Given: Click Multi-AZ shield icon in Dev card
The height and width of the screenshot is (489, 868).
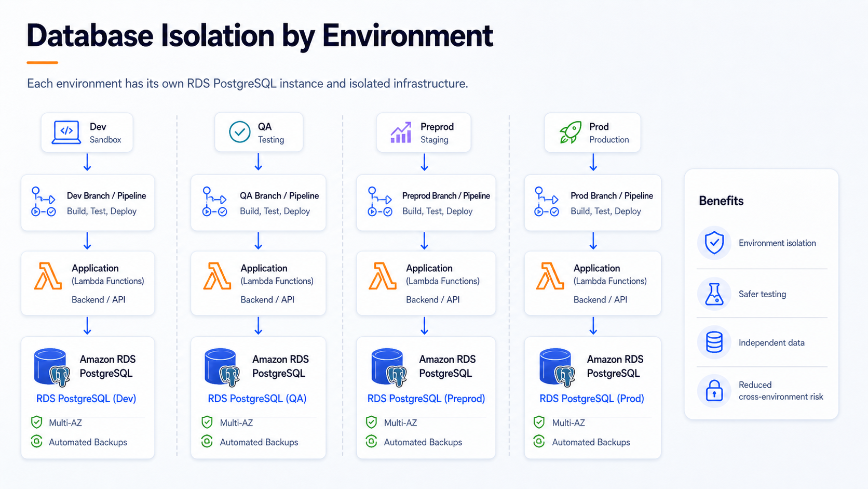Looking at the screenshot, I should click(36, 422).
